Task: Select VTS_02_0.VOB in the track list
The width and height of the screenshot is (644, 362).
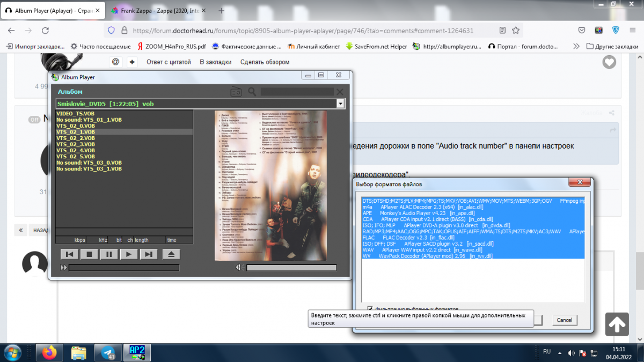Action: [75, 126]
